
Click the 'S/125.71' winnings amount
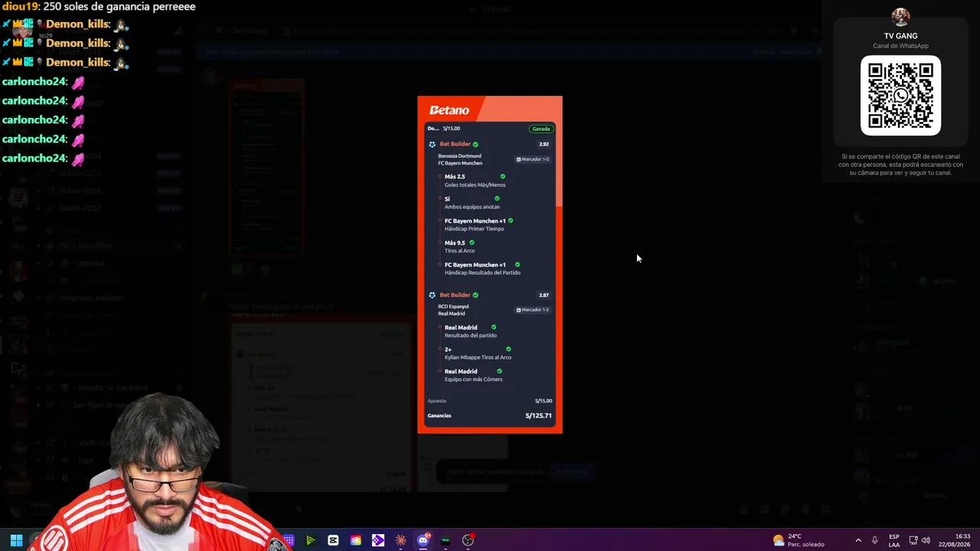pyautogui.click(x=538, y=416)
